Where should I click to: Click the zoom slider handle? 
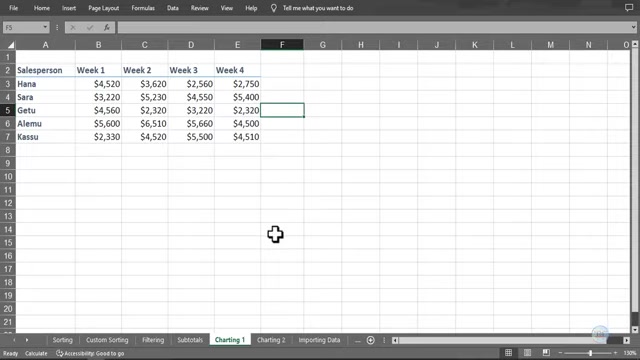pos(590,353)
